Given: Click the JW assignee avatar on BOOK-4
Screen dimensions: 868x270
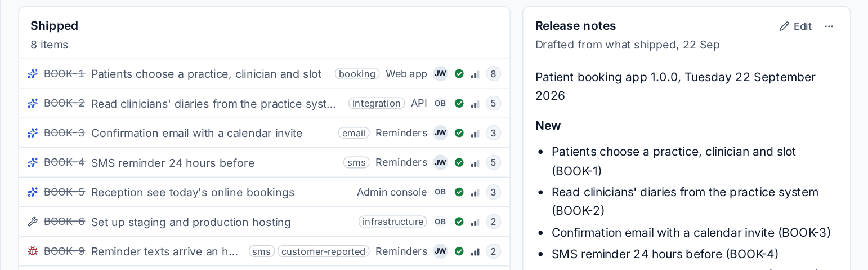Looking at the screenshot, I should click(440, 162).
